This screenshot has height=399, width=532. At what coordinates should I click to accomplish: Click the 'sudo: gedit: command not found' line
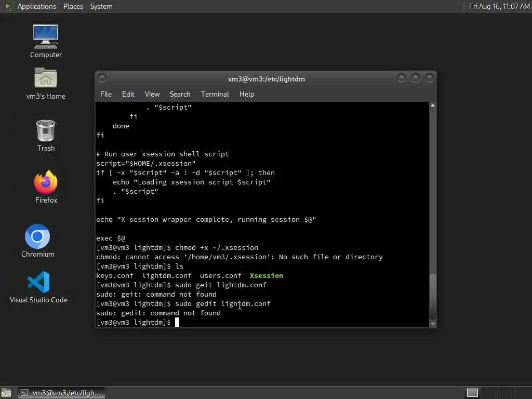(158, 313)
